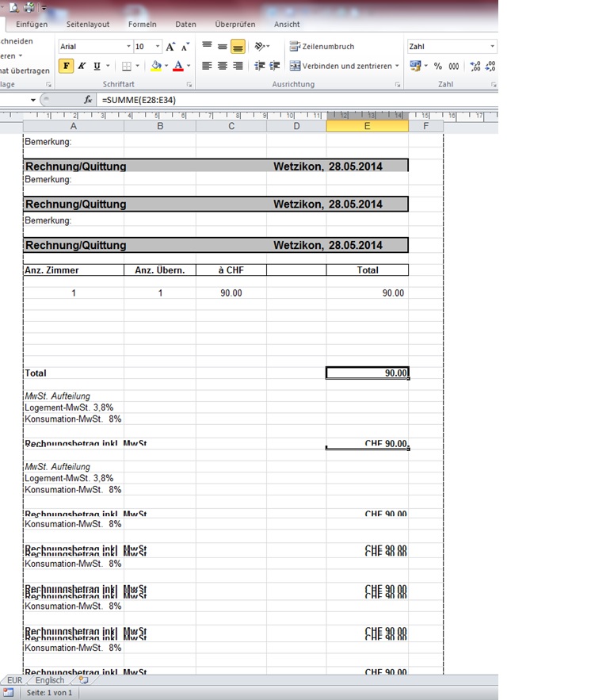
Task: Open the Verbinden und zentrieren dropdown arrow
Action: (x=397, y=66)
